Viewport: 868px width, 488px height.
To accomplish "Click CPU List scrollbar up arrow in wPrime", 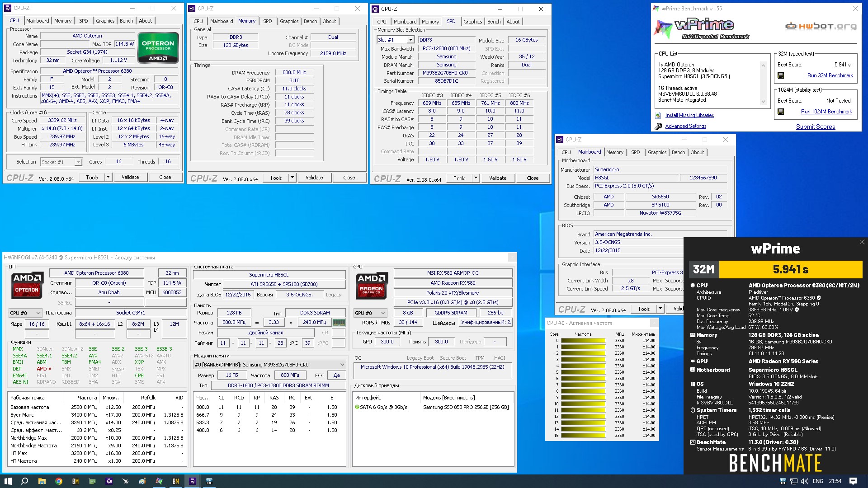I will (763, 65).
